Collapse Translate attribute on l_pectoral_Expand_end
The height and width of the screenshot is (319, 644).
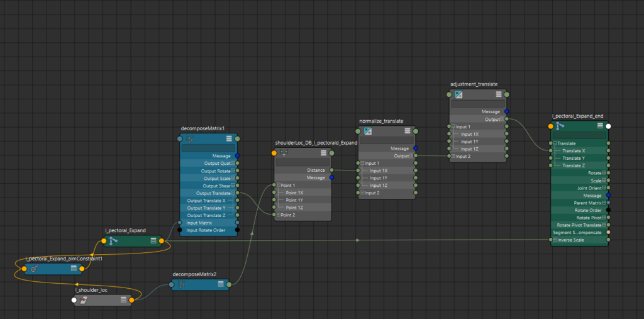[555, 143]
